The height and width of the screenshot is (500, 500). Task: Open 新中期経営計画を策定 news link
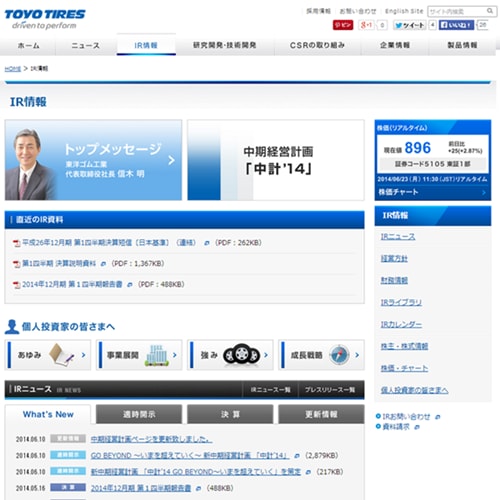point(196,472)
